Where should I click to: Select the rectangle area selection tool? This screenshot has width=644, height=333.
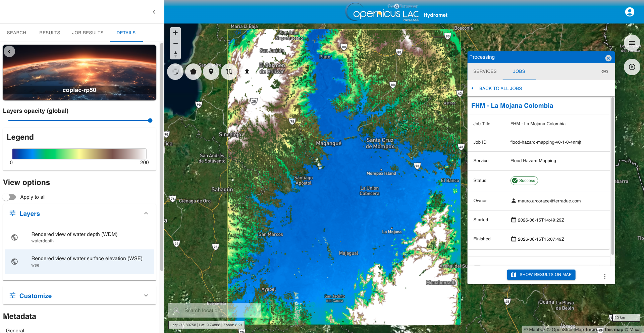(x=175, y=72)
